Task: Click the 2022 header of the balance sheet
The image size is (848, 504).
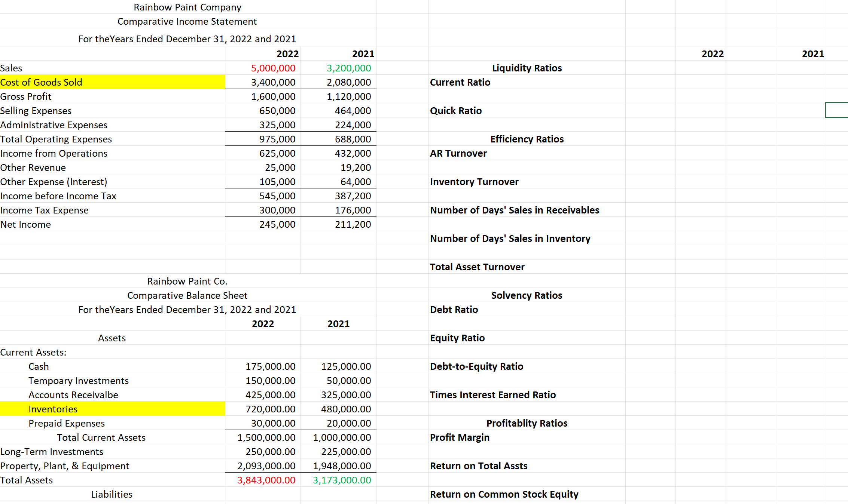Action: pos(263,324)
